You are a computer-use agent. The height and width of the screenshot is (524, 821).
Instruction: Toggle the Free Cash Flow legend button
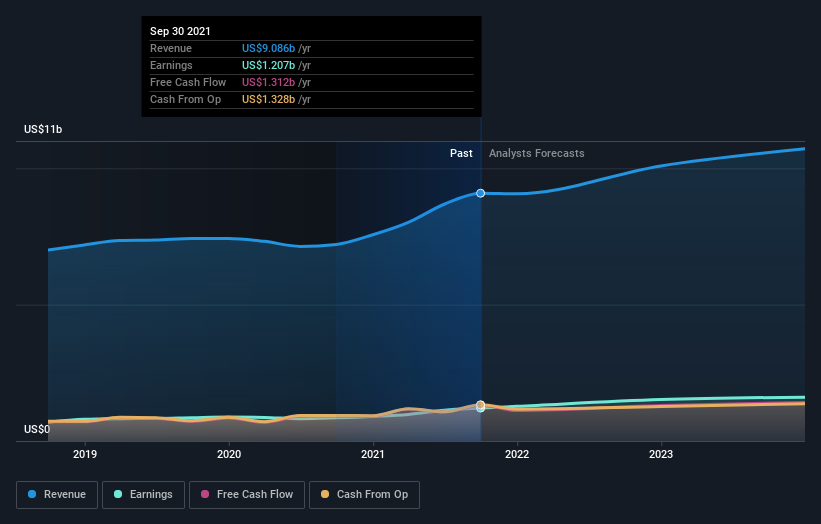[247, 495]
